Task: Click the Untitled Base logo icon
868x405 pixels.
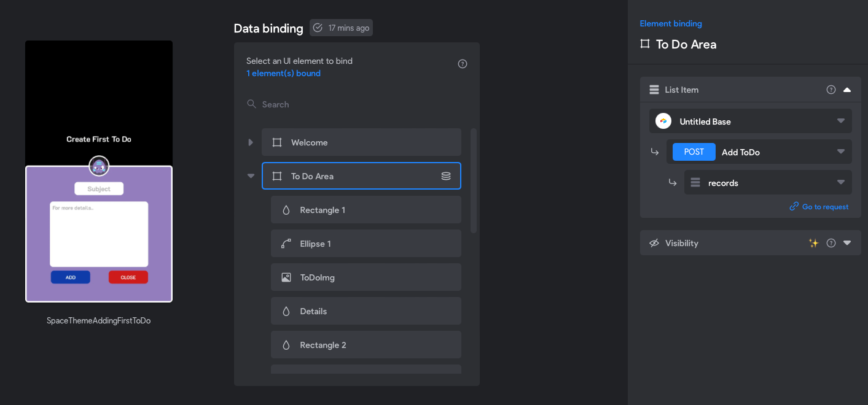Action: 663,121
